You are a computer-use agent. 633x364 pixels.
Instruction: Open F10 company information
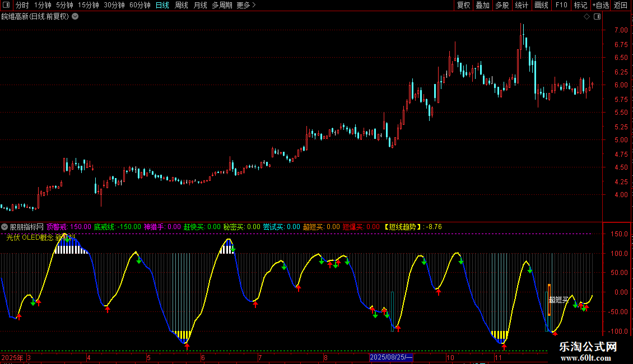(x=561, y=6)
